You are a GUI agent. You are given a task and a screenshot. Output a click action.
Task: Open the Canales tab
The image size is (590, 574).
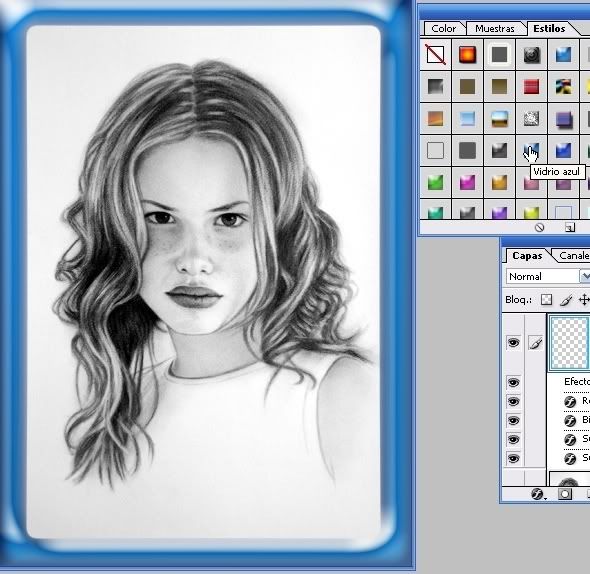573,256
